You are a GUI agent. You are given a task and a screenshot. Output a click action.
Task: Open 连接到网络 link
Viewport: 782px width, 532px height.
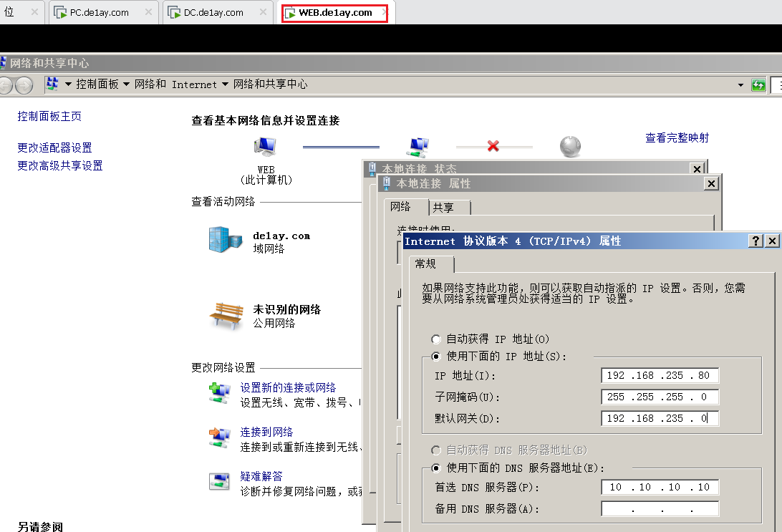pyautogui.click(x=266, y=432)
